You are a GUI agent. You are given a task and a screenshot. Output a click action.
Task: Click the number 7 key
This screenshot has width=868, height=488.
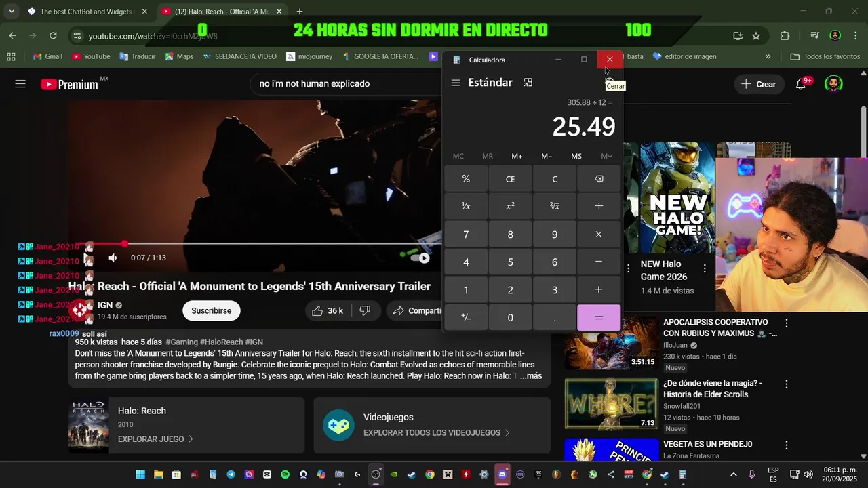[x=466, y=235]
